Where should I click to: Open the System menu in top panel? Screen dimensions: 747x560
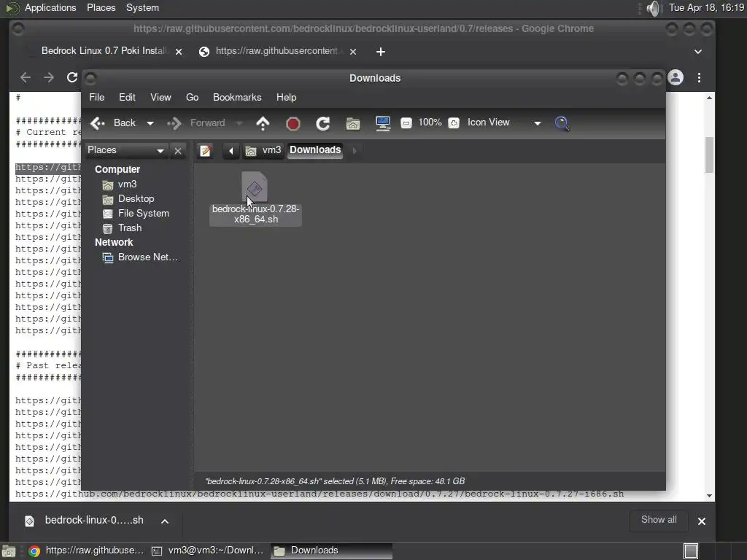[142, 8]
